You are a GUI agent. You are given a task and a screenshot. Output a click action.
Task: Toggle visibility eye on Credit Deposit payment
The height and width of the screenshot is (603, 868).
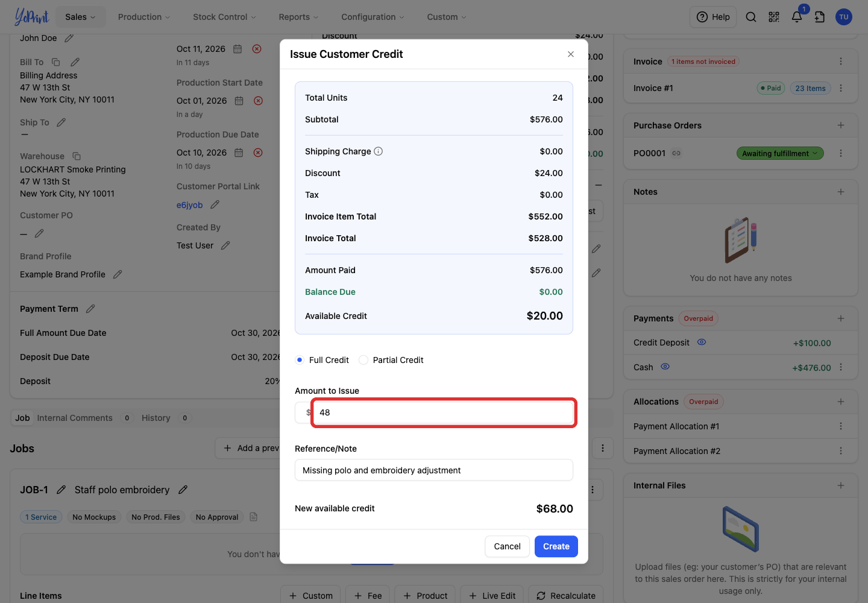(702, 342)
